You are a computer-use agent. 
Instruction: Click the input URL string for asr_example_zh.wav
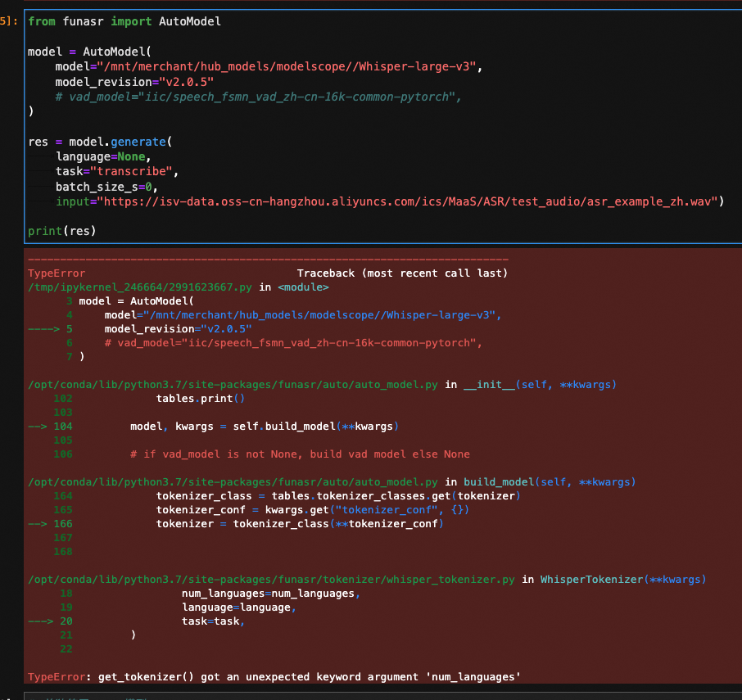click(407, 202)
